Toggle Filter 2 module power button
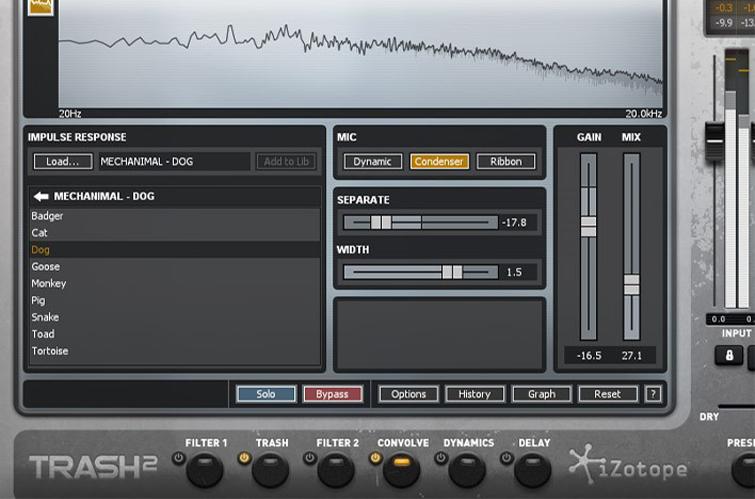Screen dimensions: 755x499 pyautogui.click(x=310, y=458)
